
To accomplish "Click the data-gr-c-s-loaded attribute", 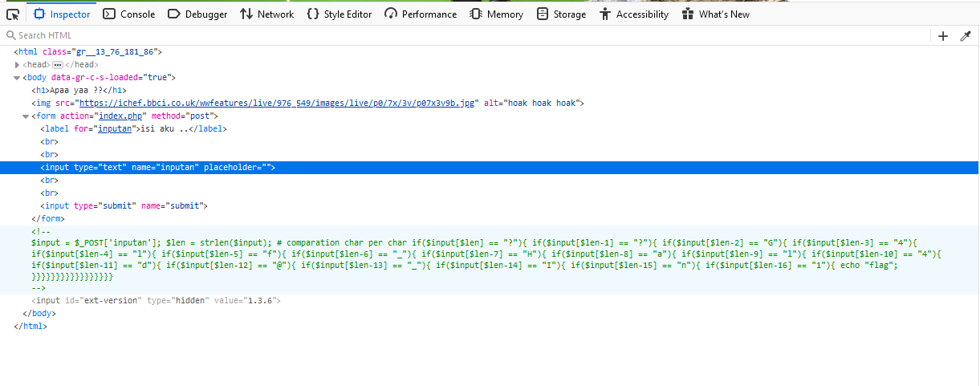I will point(110,77).
